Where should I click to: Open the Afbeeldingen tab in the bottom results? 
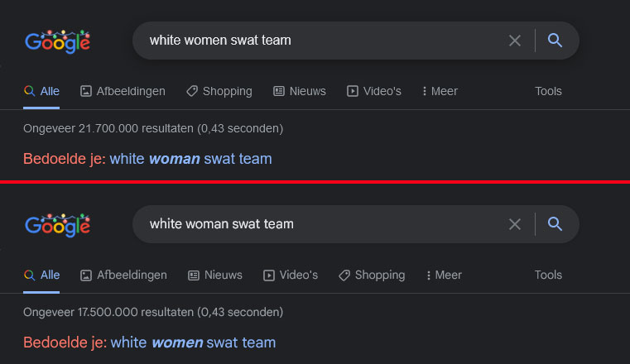click(123, 275)
